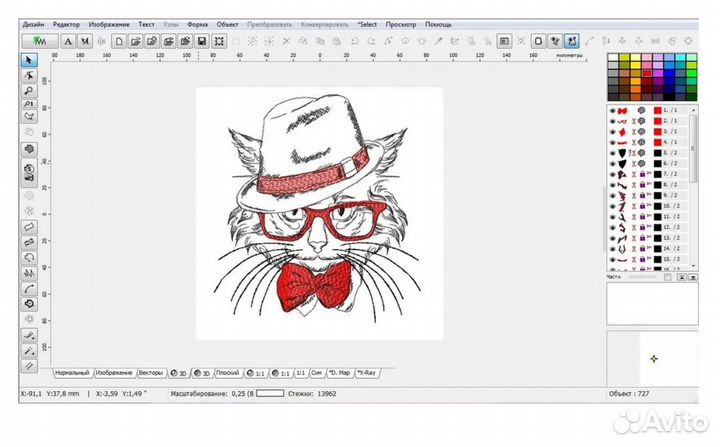Expand the Помощь menu

pyautogui.click(x=438, y=22)
